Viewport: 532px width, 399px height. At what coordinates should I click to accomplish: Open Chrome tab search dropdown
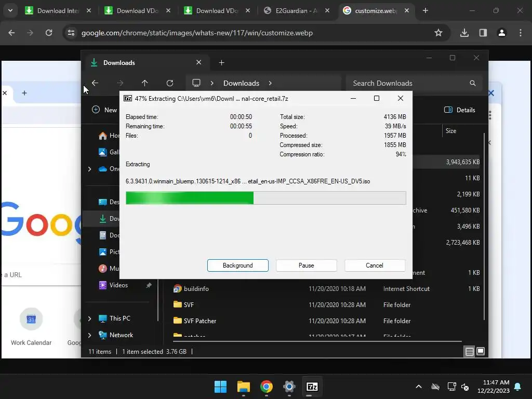click(x=10, y=10)
